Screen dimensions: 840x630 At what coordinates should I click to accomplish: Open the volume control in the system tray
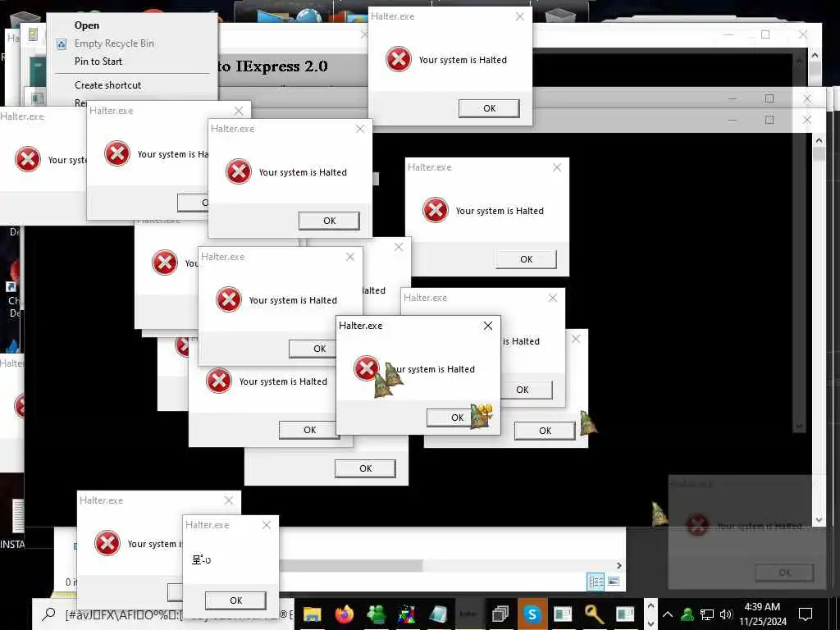(726, 614)
